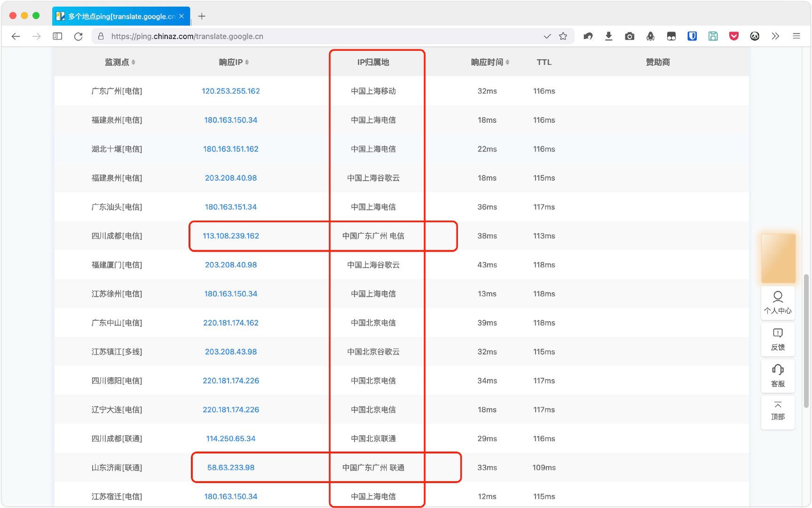
Task: Save page to Pocket extension icon
Action: click(734, 36)
